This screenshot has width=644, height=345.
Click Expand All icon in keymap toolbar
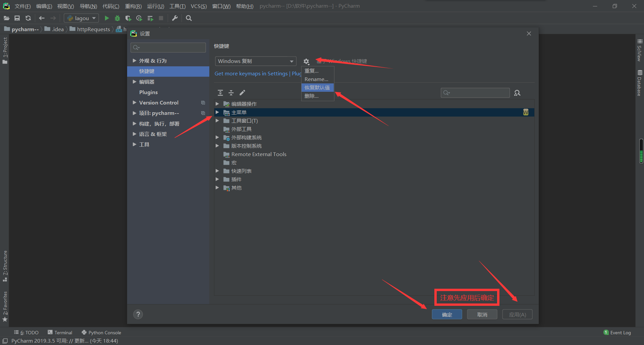pos(220,93)
